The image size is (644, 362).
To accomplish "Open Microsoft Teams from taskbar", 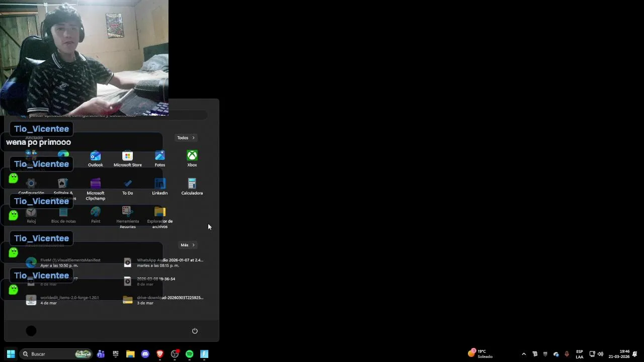I will click(x=101, y=354).
